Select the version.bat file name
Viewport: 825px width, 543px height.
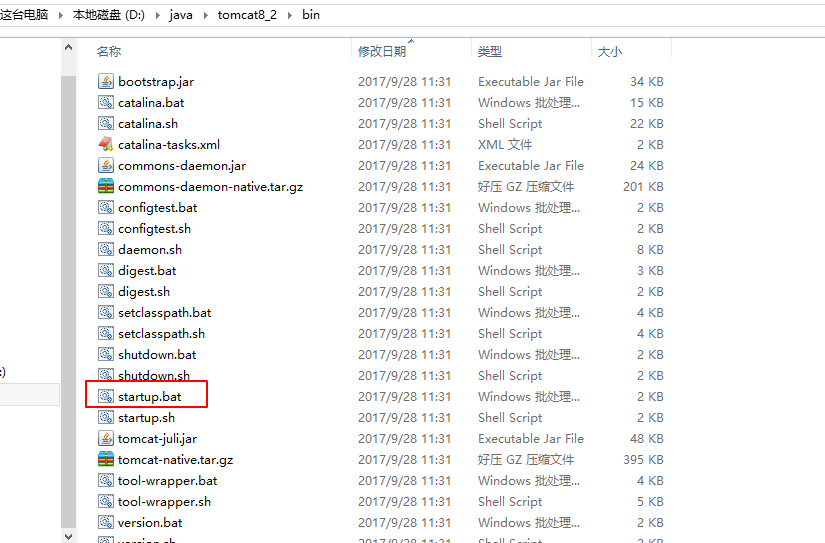(150, 522)
